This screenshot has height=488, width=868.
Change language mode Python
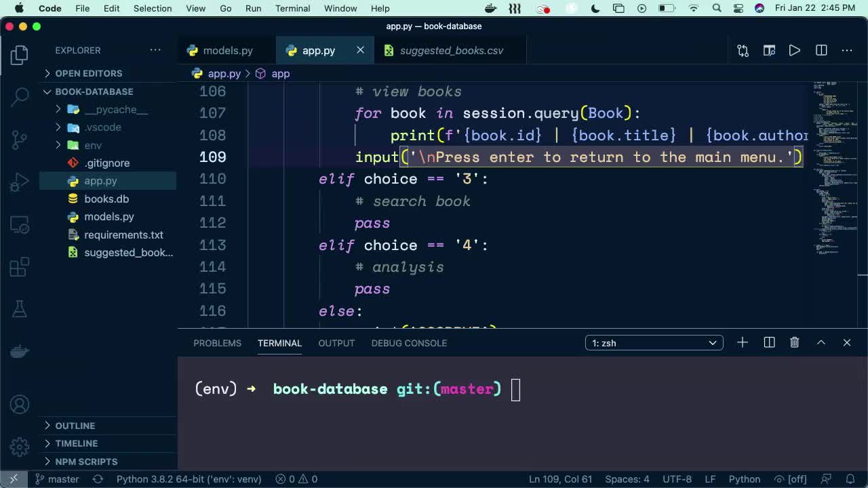coord(744,479)
